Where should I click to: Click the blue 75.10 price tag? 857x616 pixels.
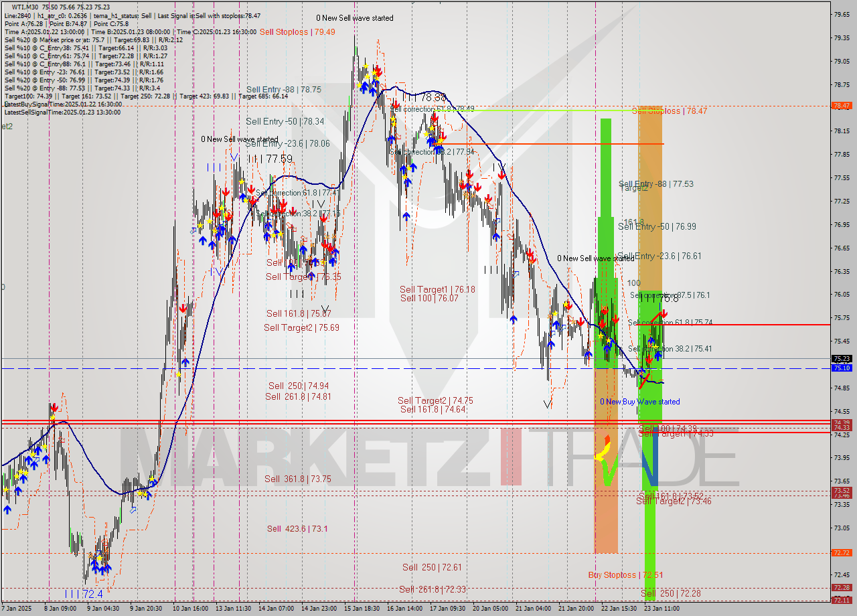841,368
